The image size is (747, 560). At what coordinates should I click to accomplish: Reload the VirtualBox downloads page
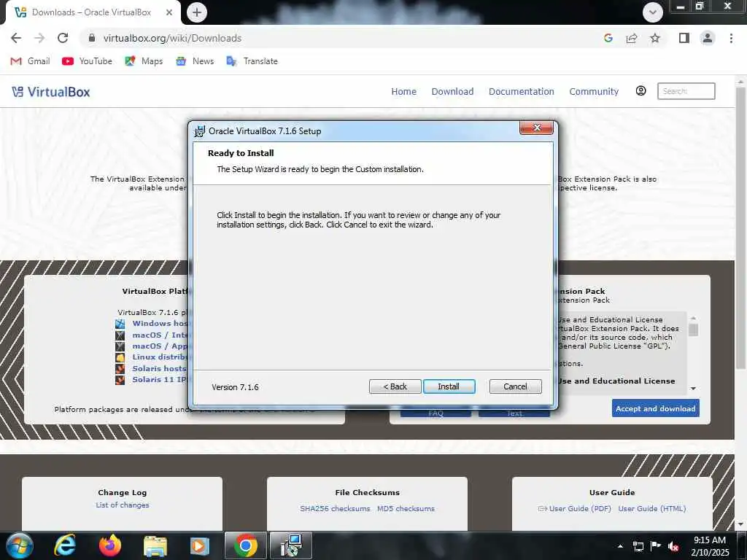63,38
